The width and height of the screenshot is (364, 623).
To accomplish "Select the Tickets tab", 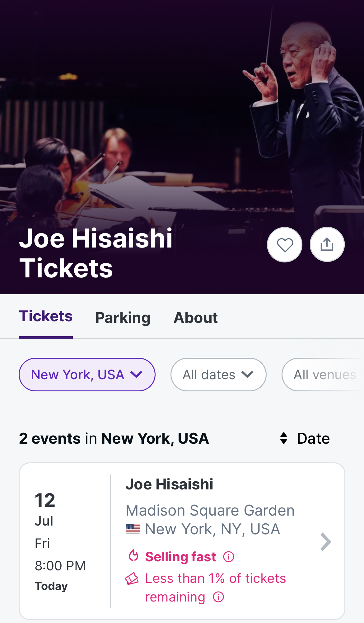I will (46, 316).
